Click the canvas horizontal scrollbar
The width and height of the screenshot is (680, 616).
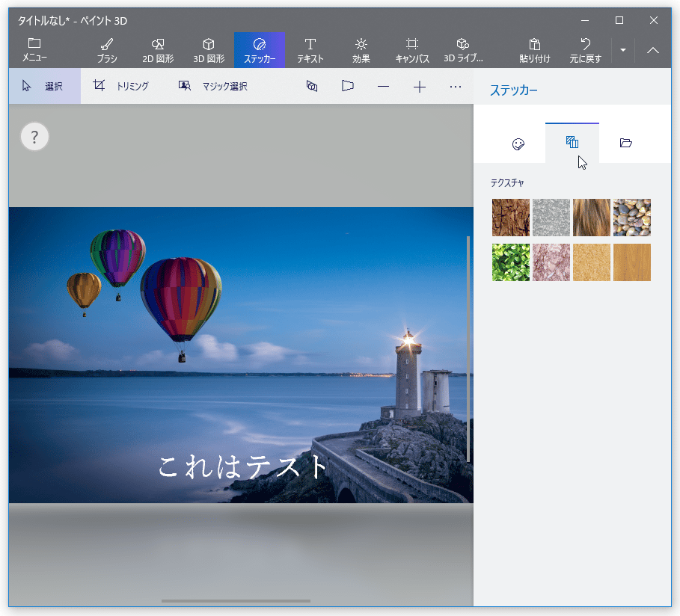(236, 601)
